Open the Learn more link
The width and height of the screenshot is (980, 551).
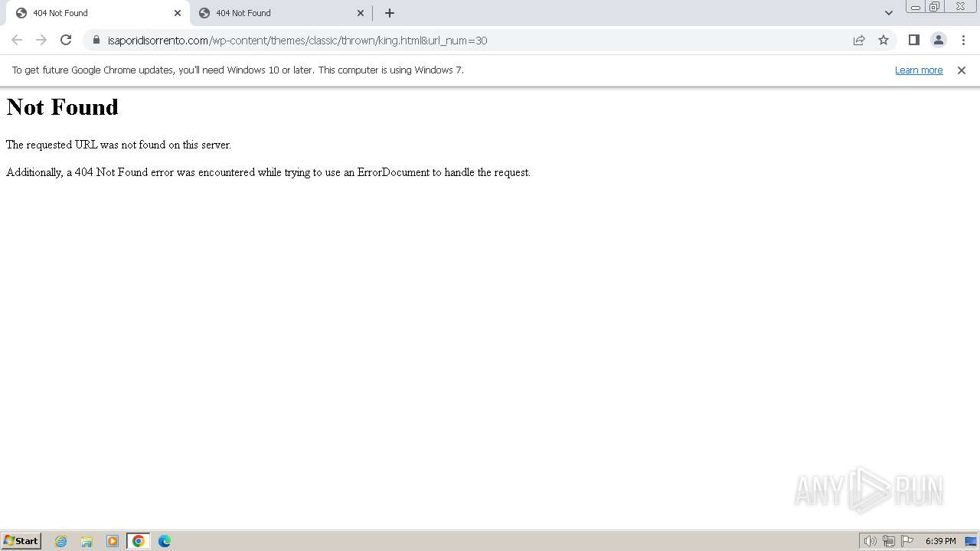[919, 70]
